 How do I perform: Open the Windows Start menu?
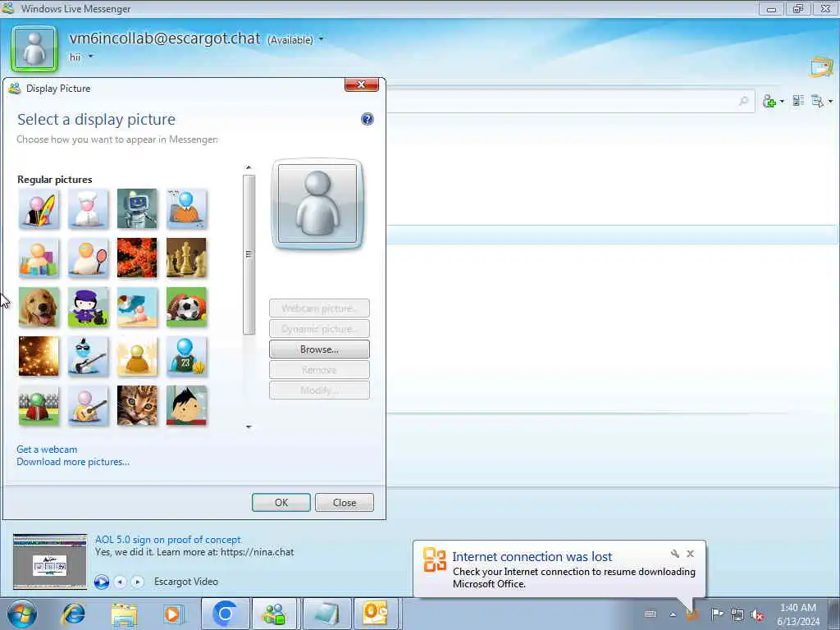(x=22, y=614)
